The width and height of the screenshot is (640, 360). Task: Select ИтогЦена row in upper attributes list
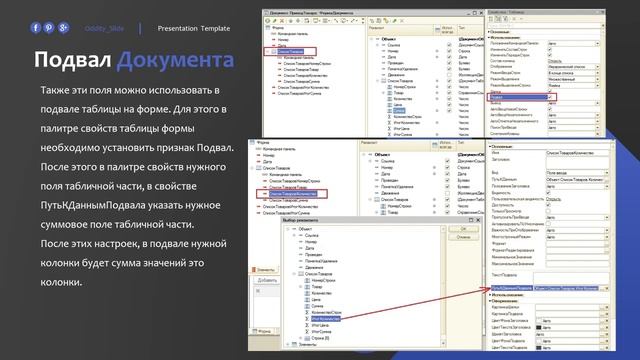(402, 129)
